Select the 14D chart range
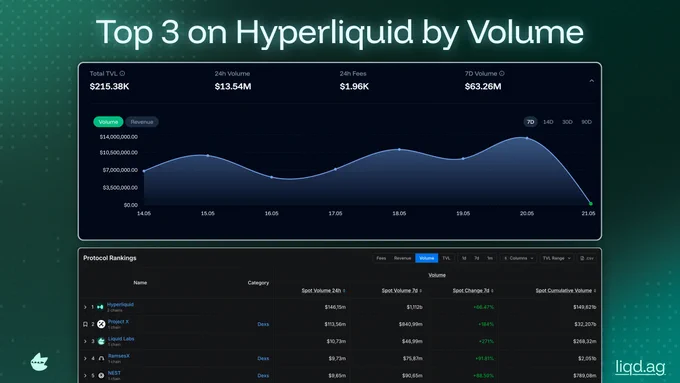680x383 pixels. pos(548,122)
